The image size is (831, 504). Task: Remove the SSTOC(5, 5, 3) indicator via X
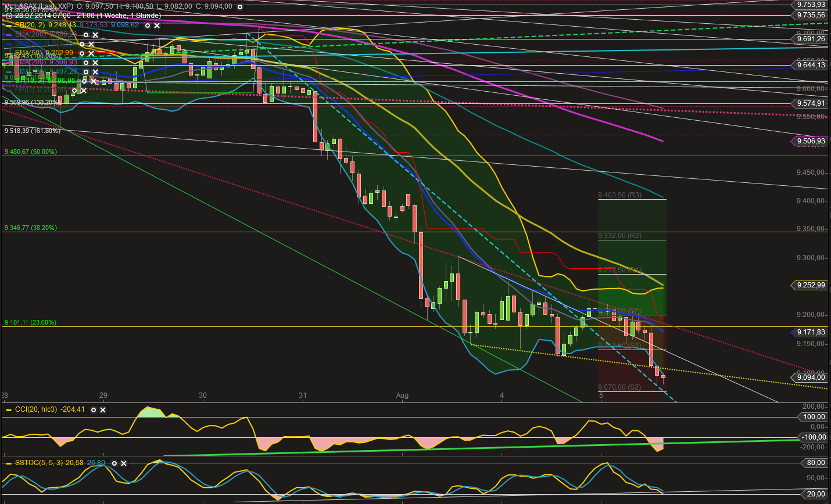point(124,463)
